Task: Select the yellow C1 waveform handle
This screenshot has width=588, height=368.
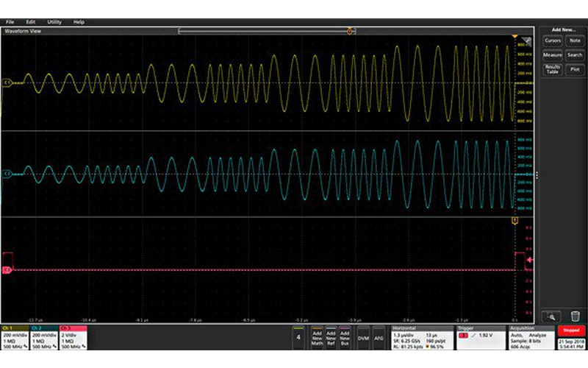Action: [x=7, y=82]
